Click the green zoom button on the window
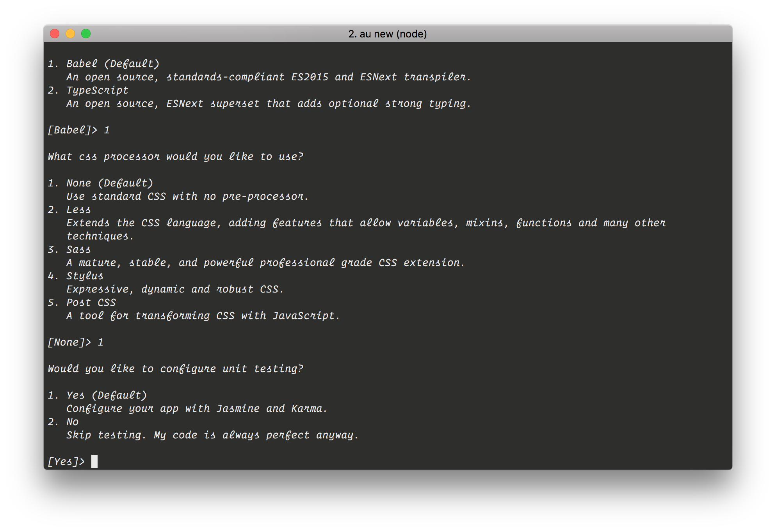 pyautogui.click(x=85, y=34)
